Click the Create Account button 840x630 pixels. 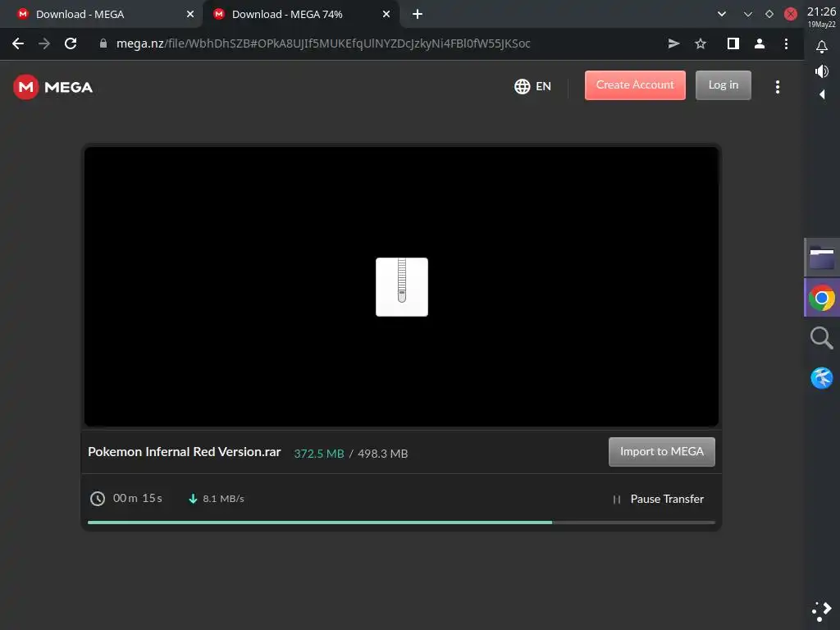tap(635, 85)
